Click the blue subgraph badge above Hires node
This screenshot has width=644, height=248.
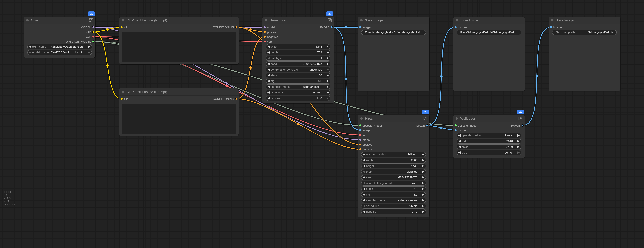tap(425, 112)
